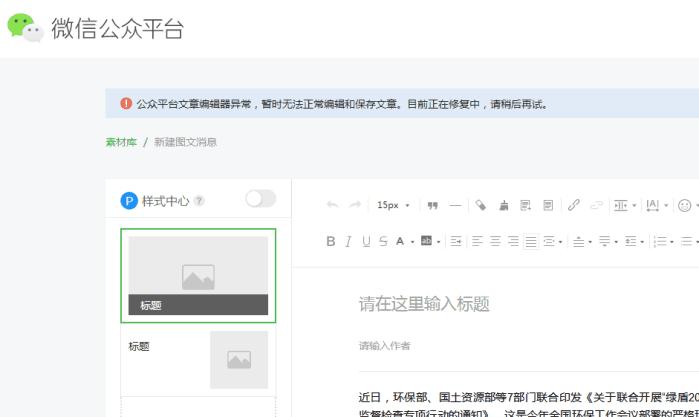Apply strikethrough formatting

coord(383,241)
